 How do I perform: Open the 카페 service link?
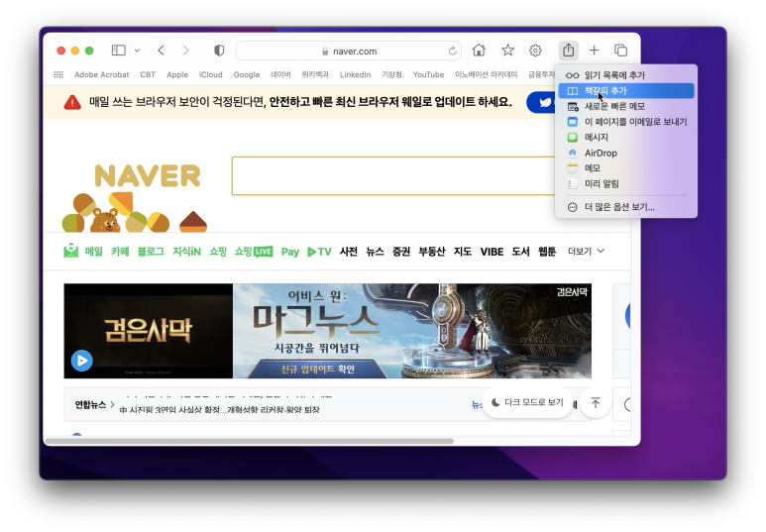[x=120, y=252]
